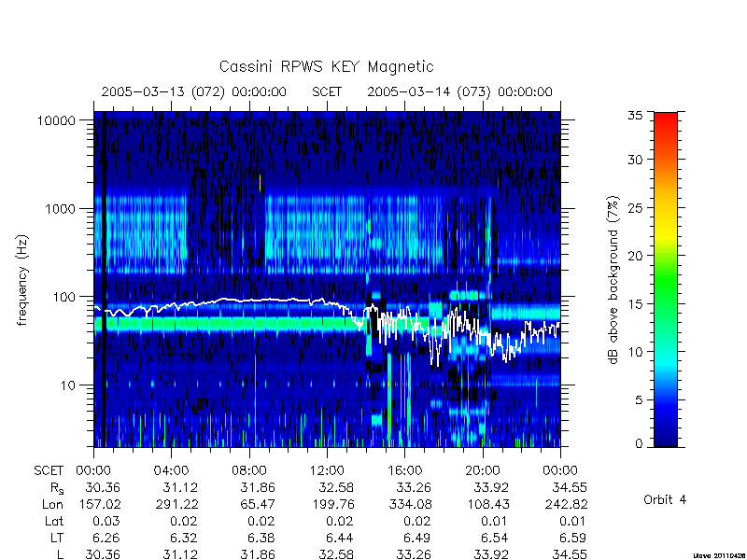Click the 5 tick on the color bar
Viewport: 747px width, 560px height.
click(x=639, y=400)
